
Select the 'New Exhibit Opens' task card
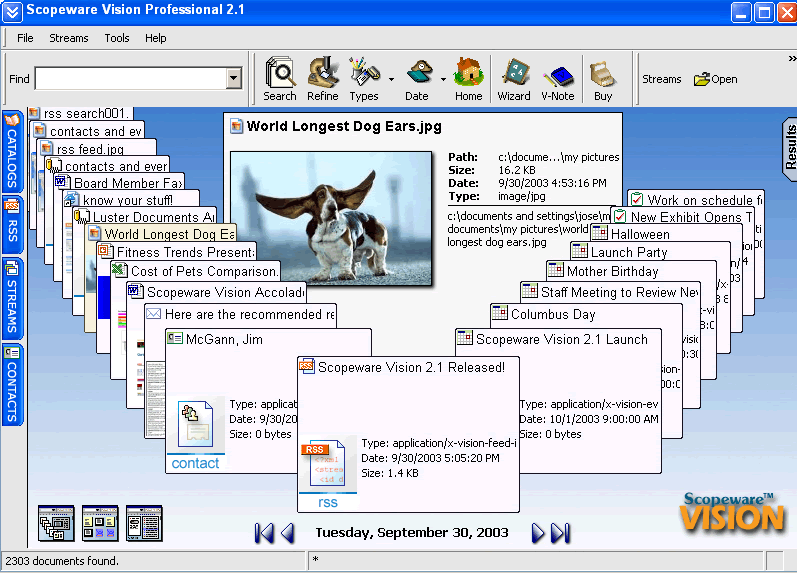click(x=683, y=217)
